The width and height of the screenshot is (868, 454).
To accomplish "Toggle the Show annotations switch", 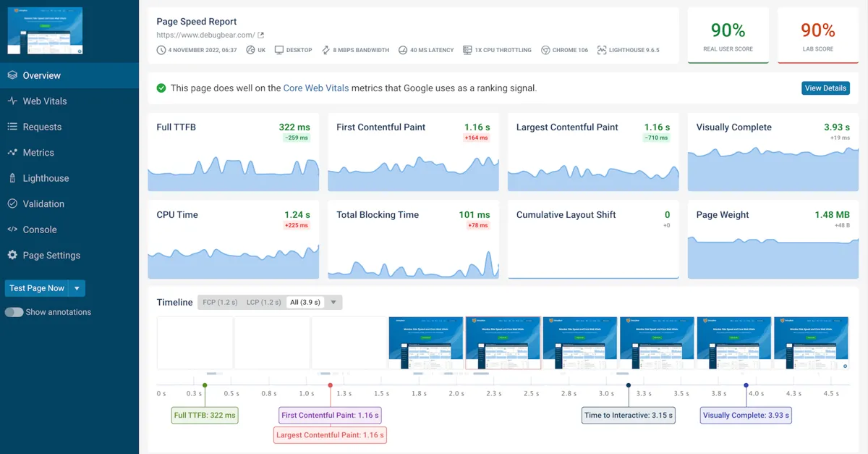I will (x=14, y=312).
